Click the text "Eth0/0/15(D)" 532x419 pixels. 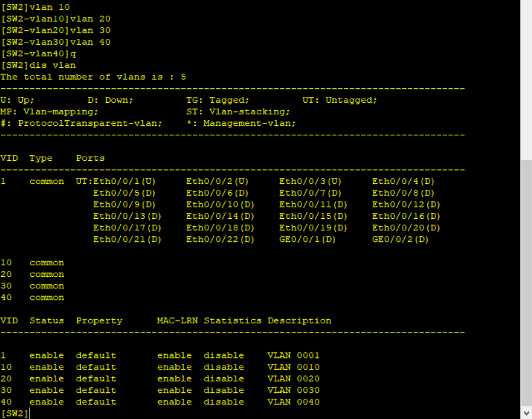pyautogui.click(x=313, y=216)
